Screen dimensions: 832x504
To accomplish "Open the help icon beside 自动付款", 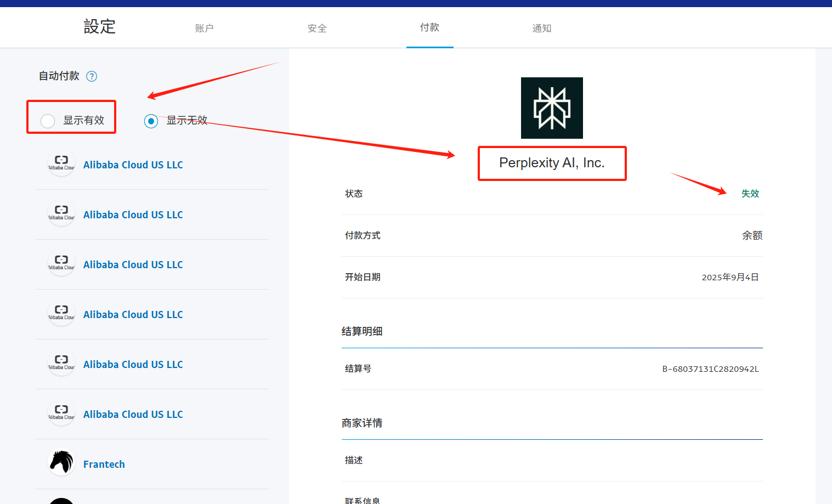I will pos(92,76).
